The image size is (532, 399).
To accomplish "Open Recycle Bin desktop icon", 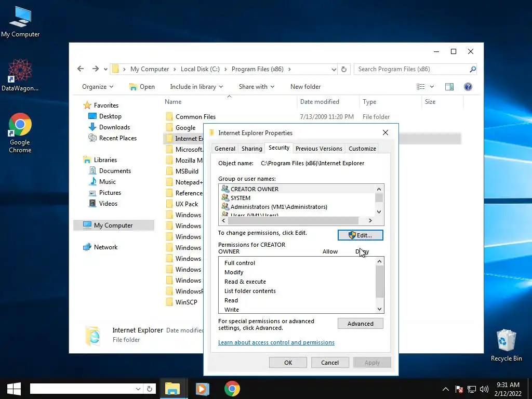I will click(x=506, y=345).
